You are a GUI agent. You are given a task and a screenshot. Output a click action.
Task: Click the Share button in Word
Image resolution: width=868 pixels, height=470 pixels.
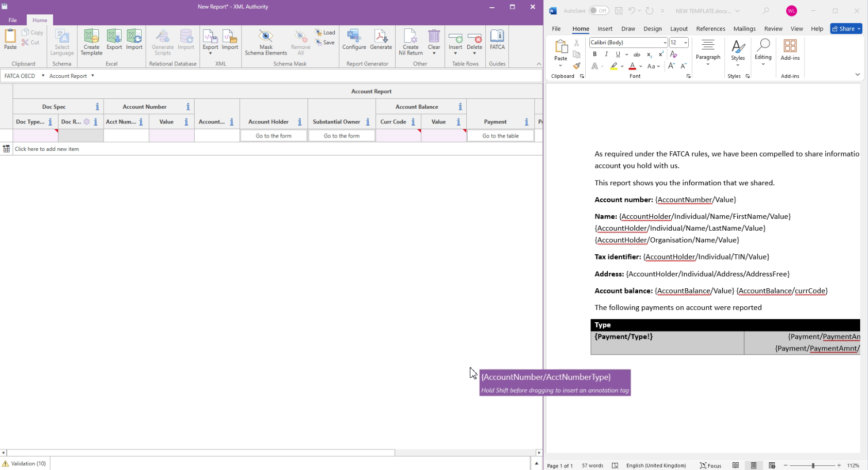click(x=846, y=29)
